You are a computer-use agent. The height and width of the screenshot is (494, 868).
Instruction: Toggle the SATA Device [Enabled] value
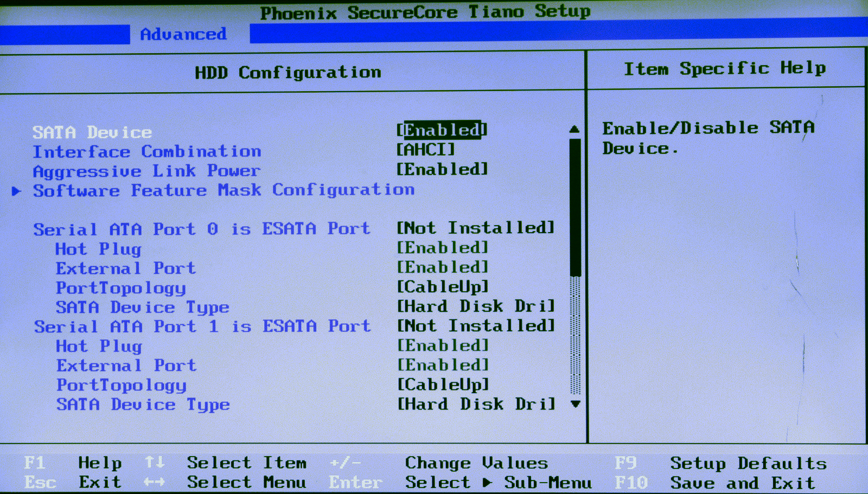tap(442, 130)
